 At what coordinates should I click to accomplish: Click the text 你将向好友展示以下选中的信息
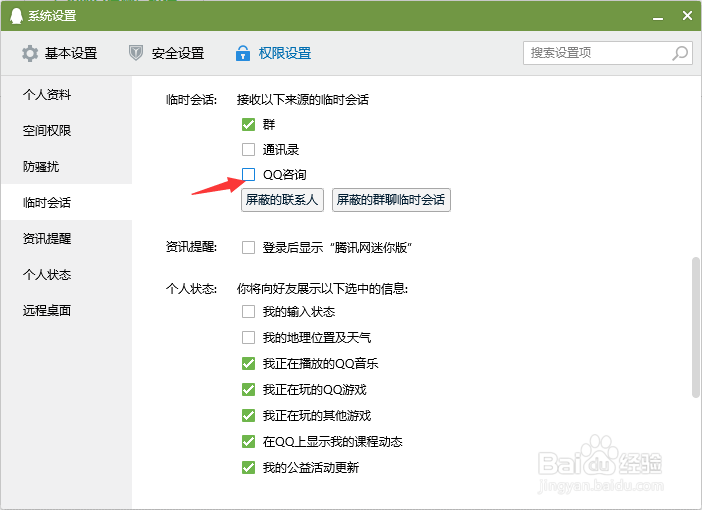322,288
